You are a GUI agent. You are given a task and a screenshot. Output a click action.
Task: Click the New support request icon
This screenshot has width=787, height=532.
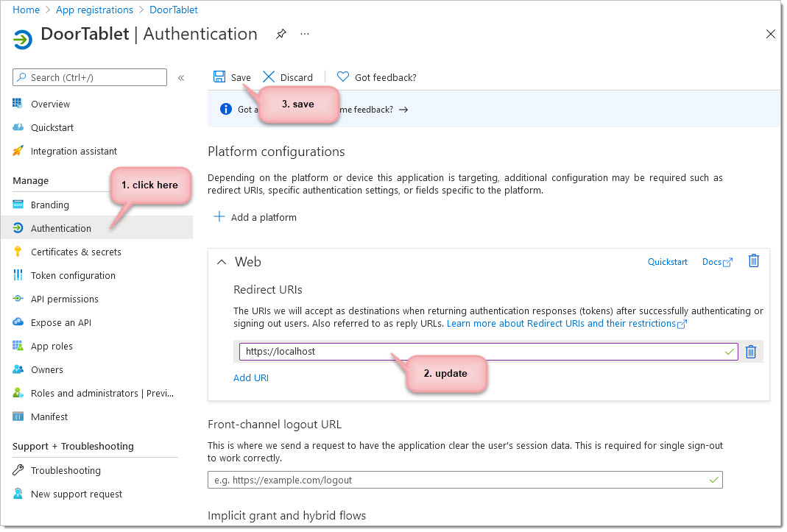[x=18, y=494]
